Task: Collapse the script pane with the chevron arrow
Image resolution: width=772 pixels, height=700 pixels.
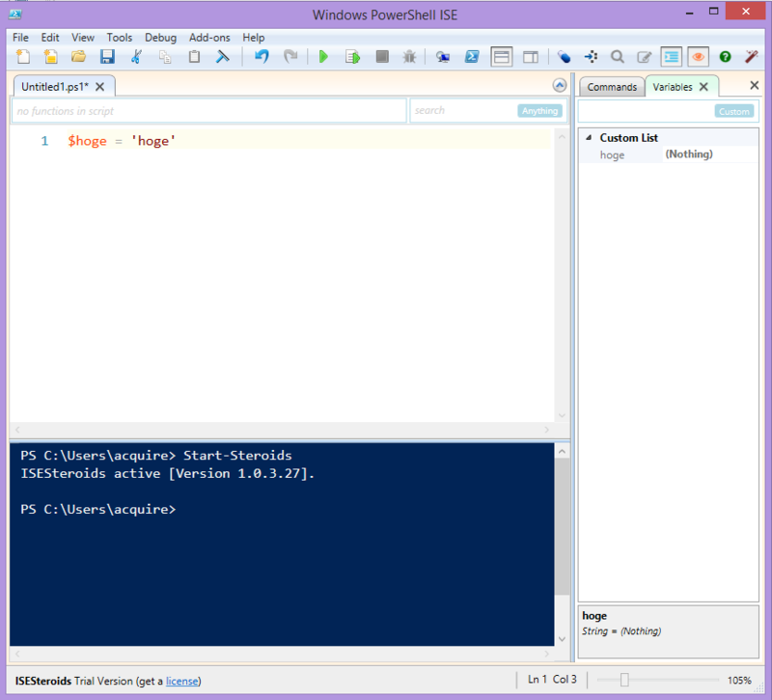Action: pos(559,85)
